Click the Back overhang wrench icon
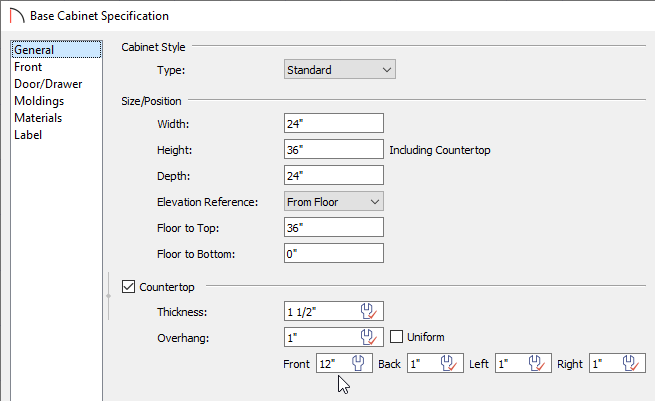655x401 pixels. pos(449,363)
